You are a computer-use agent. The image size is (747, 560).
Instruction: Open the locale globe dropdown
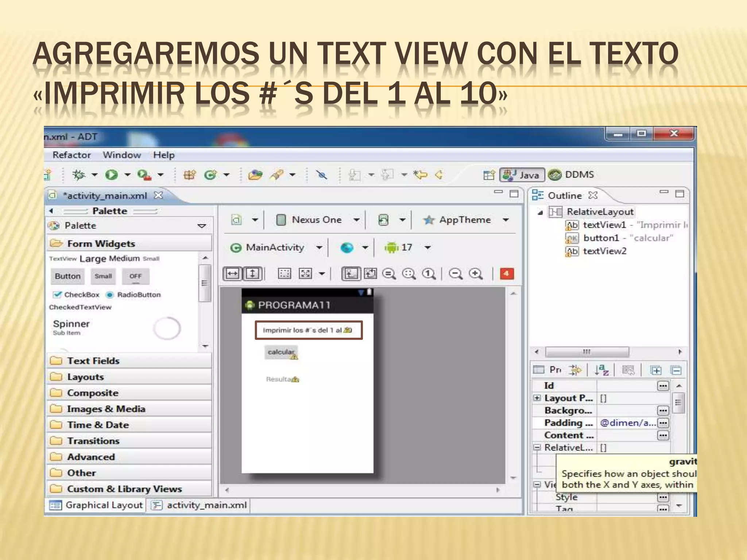coord(354,248)
